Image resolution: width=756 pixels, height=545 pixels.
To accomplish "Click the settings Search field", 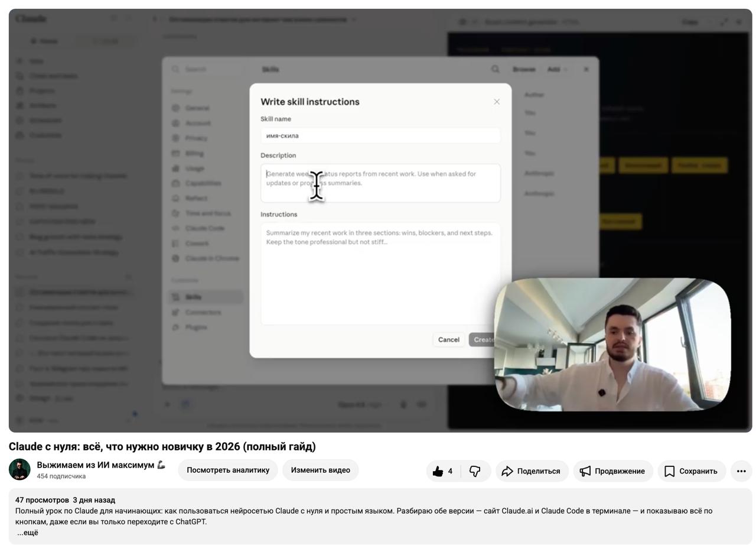I will tap(206, 69).
